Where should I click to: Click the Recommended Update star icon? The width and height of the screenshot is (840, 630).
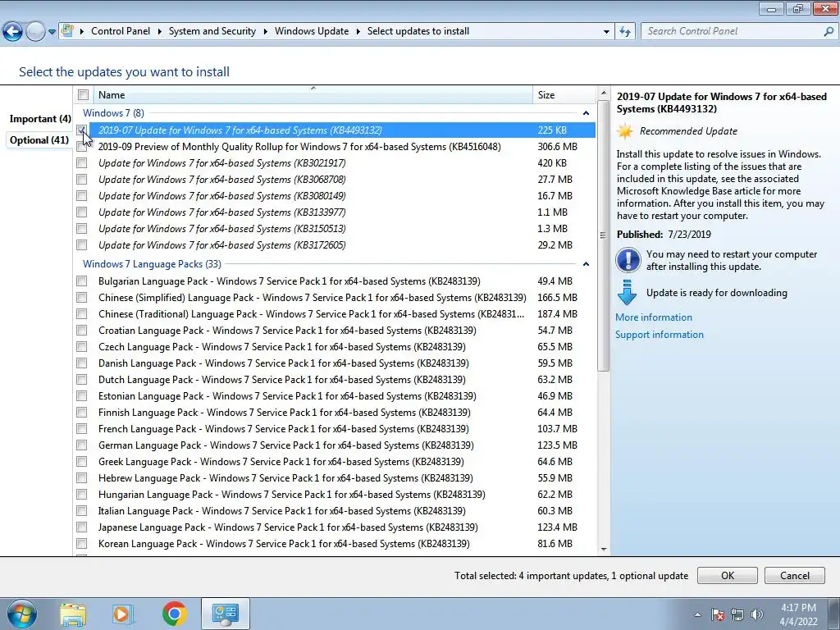coord(624,131)
